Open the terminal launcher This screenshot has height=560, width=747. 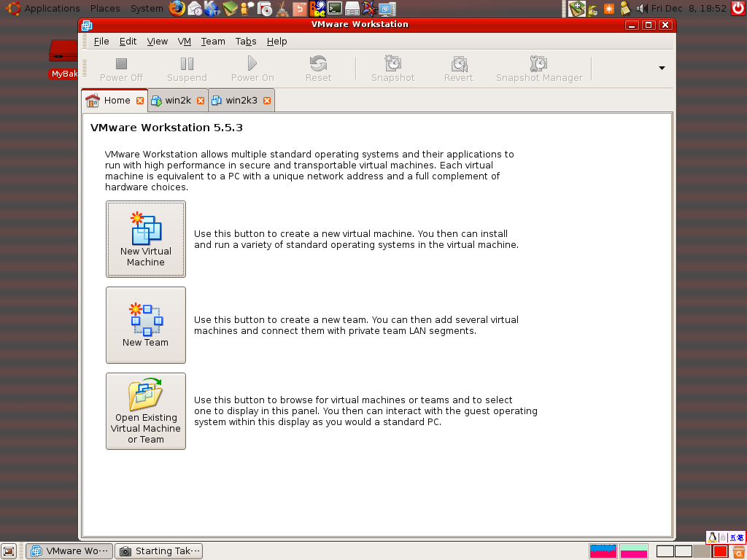pyautogui.click(x=335, y=9)
